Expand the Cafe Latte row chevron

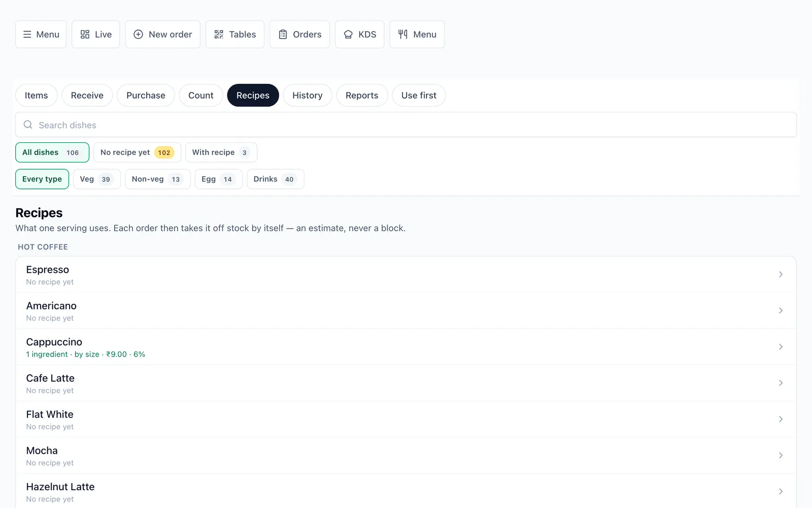(781, 383)
